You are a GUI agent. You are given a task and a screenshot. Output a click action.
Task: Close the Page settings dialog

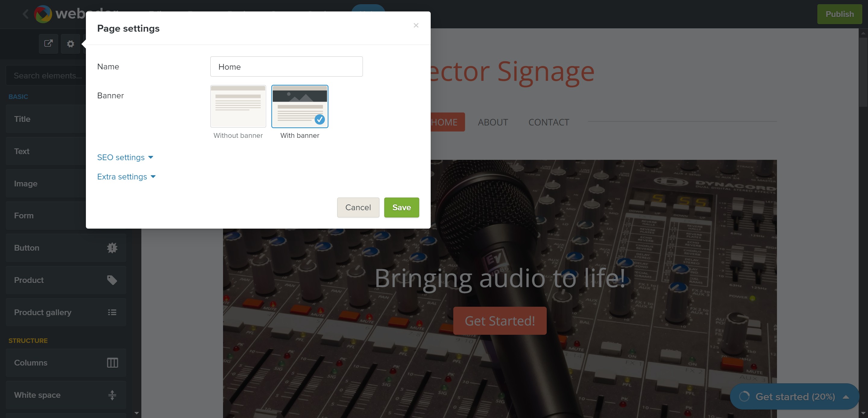pyautogui.click(x=416, y=25)
